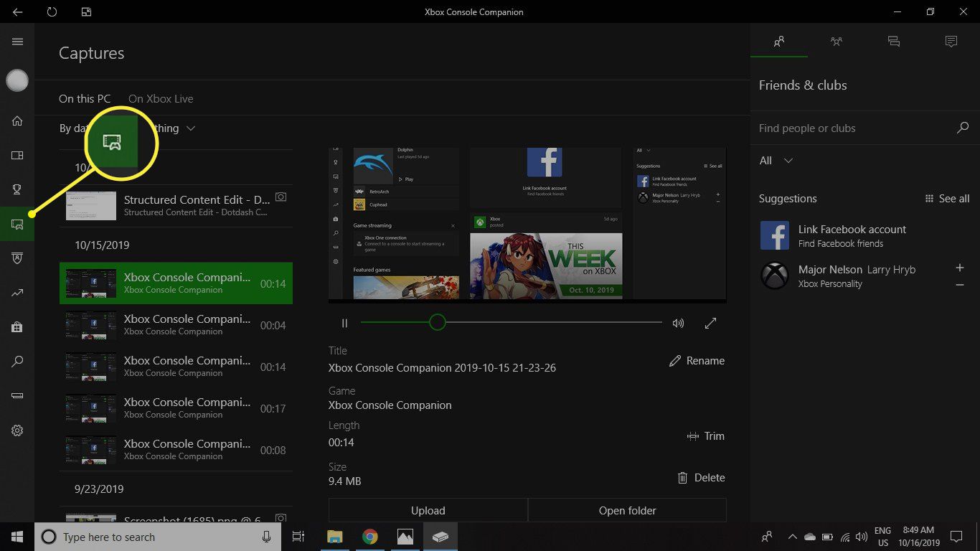The image size is (980, 551).
Task: Click the ENG US language indicator
Action: click(882, 537)
